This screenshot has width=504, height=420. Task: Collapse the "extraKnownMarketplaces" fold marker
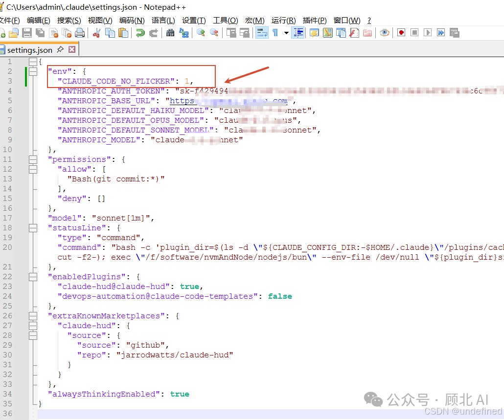point(33,316)
